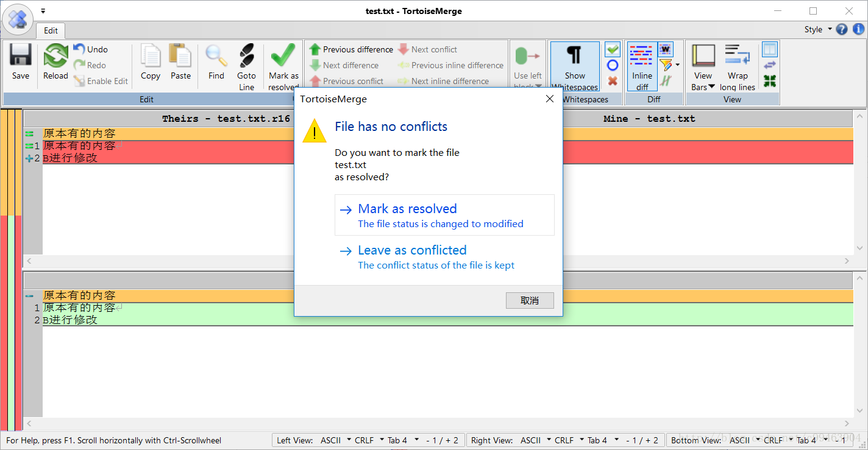Open Left View Tab 4 dropdown
The image size is (868, 450).
[x=404, y=440]
